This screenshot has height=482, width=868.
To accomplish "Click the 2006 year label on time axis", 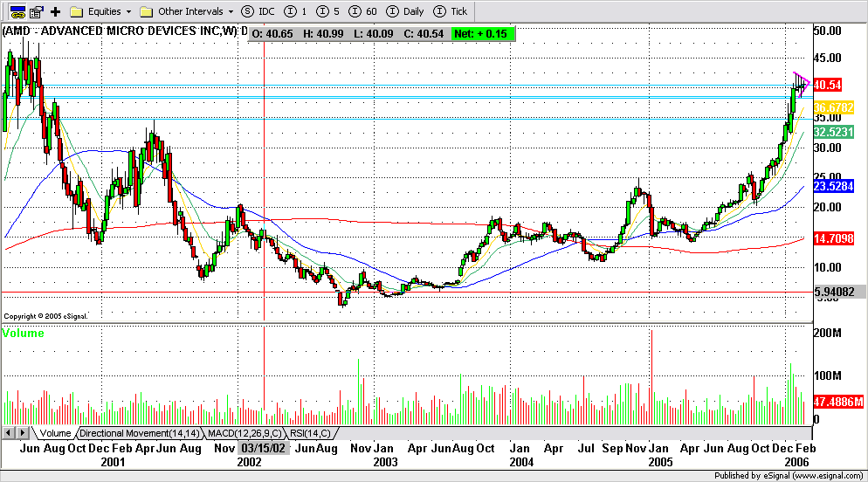I will pos(797,462).
